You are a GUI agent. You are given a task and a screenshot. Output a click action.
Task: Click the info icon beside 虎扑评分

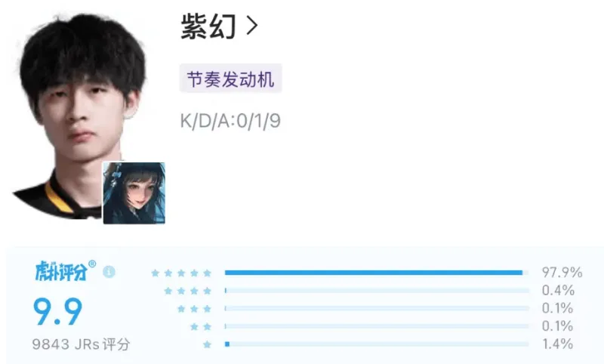coord(109,272)
